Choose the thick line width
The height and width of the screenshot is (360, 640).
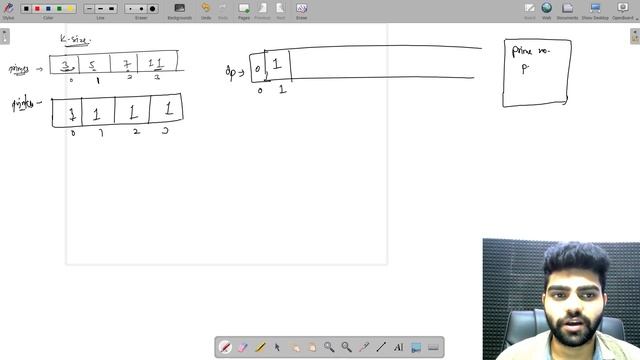click(x=111, y=9)
